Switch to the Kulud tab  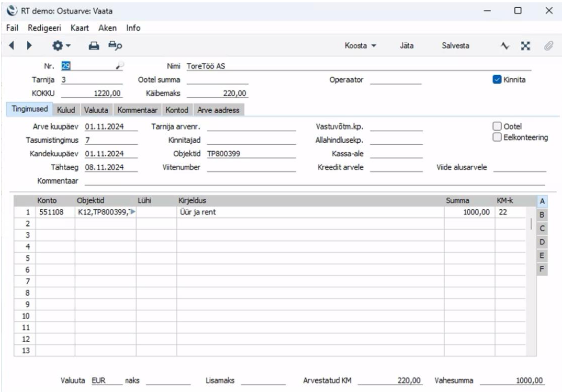click(x=67, y=110)
